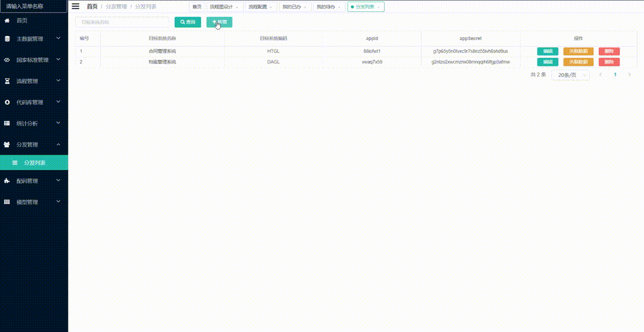Toggle the hamburger sidebar collapse icon
The image size is (644, 332).
(x=76, y=7)
